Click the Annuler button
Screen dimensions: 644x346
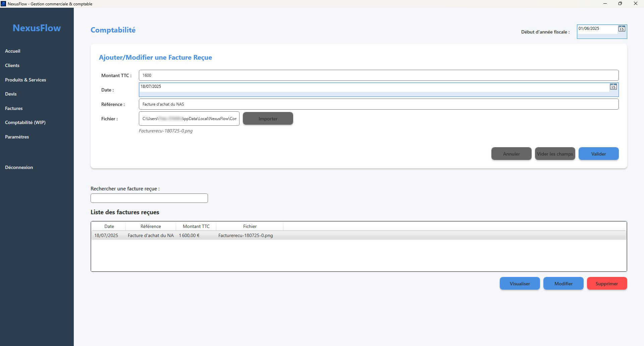coord(511,154)
